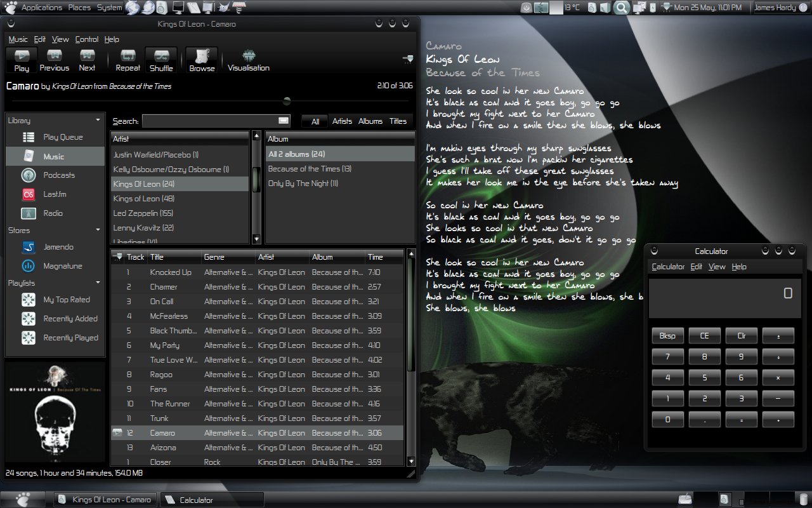Filter search by Artists
The height and width of the screenshot is (508, 812).
pos(342,121)
